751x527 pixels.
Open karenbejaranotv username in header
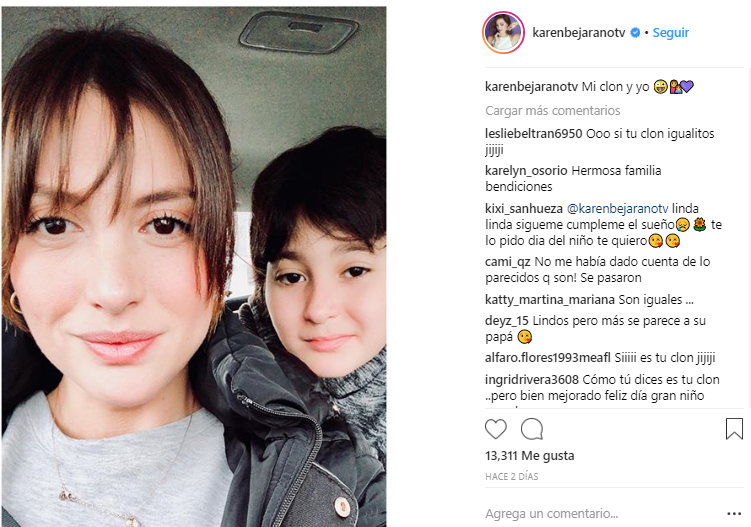pyautogui.click(x=579, y=33)
